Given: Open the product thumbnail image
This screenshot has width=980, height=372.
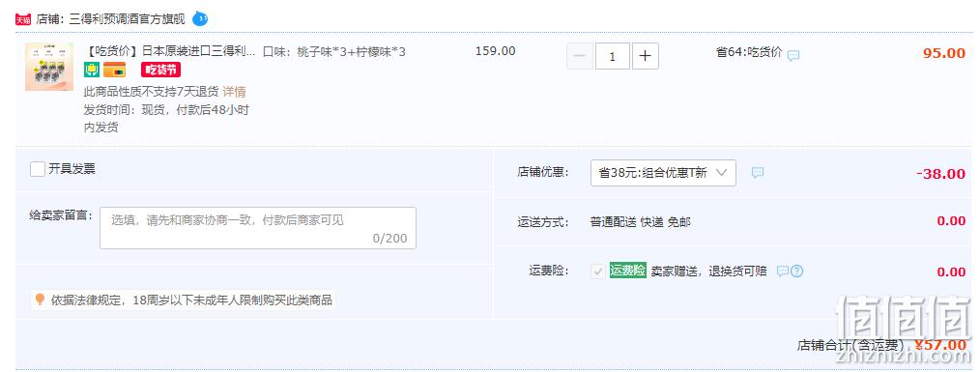Looking at the screenshot, I should tap(48, 67).
